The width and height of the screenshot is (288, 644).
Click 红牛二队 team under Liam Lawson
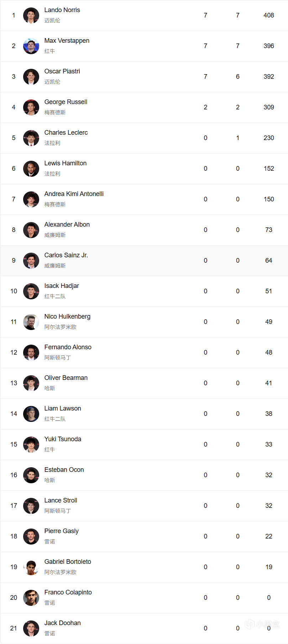coord(55,419)
